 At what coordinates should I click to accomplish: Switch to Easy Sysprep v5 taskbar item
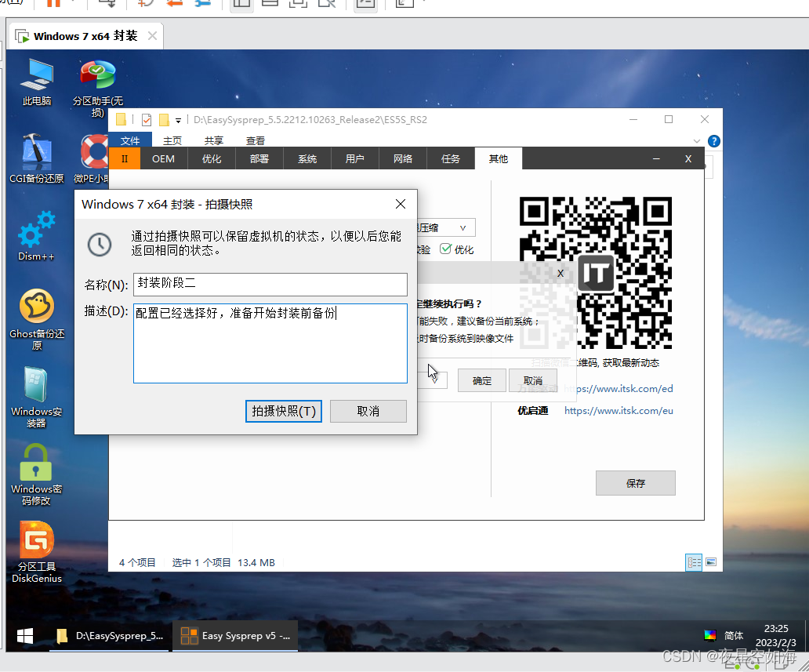click(235, 636)
